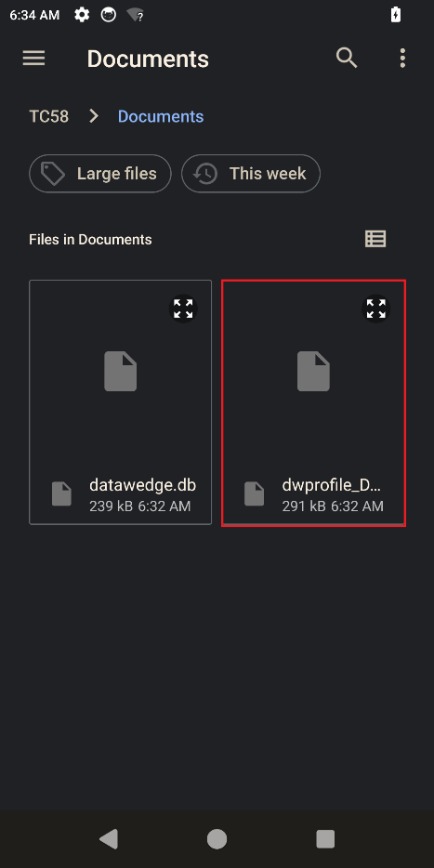Switch to list view layout
Viewport: 434px width, 868px height.
point(375,239)
